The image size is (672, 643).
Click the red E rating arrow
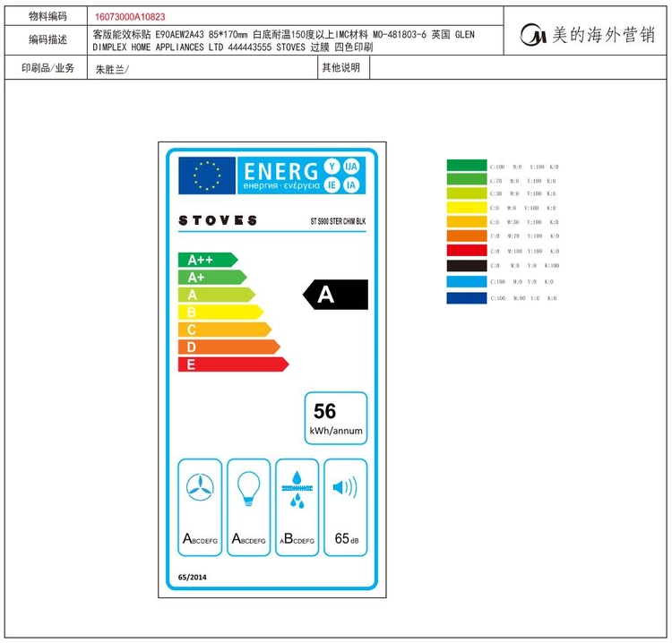pyautogui.click(x=234, y=364)
